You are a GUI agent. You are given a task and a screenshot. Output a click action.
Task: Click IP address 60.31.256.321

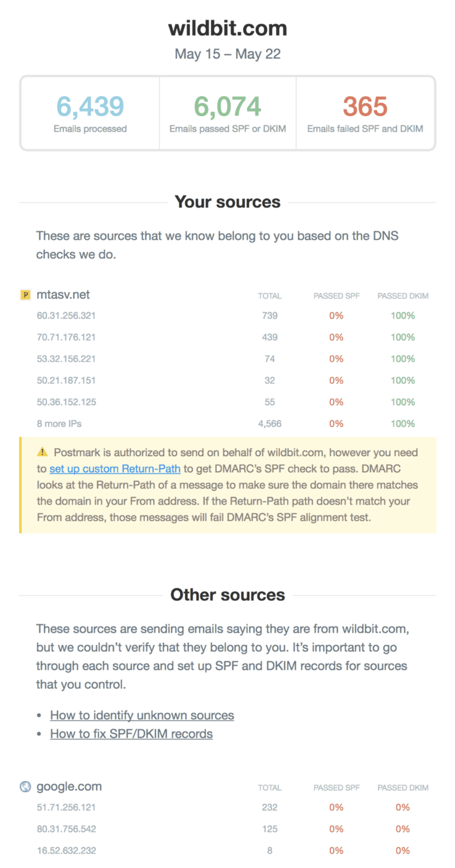point(66,315)
